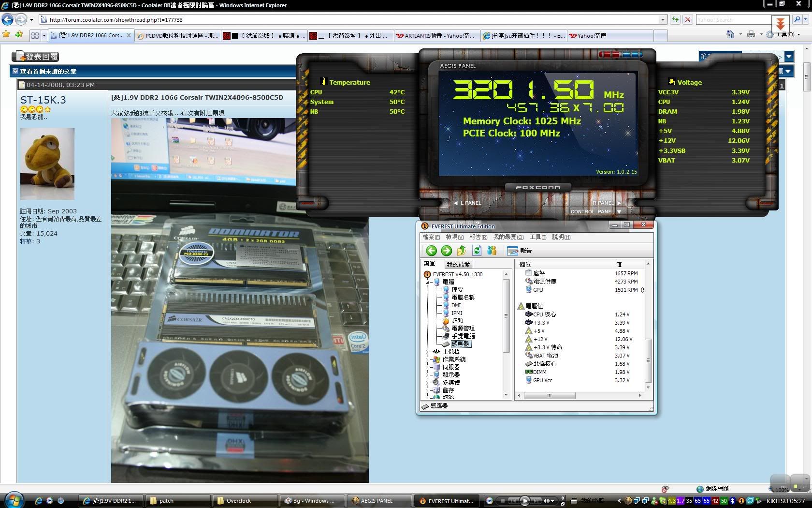This screenshot has width=812, height=508.
Task: Toggle the 查看首個未讀的文章 checkbox icon
Action: [x=15, y=71]
